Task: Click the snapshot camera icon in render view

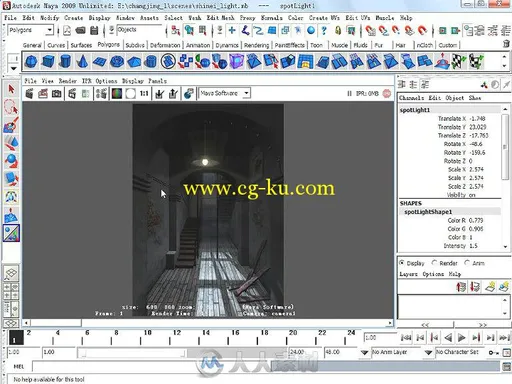Action: click(57, 94)
